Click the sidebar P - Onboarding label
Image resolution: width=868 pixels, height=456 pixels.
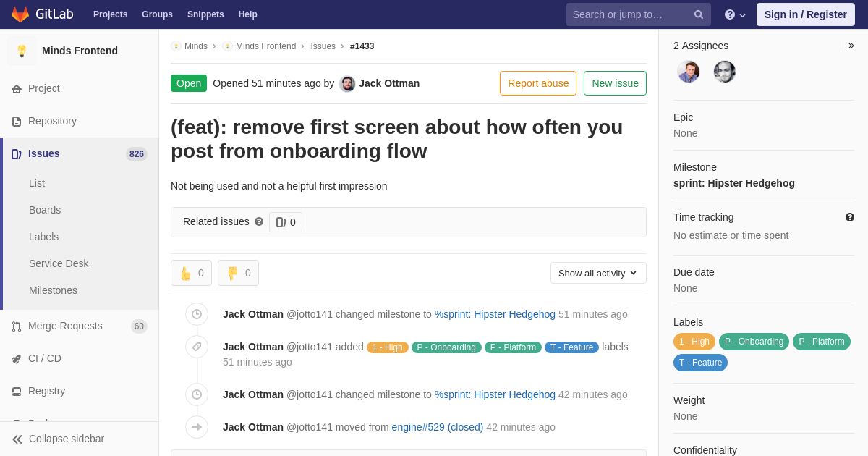pyautogui.click(x=754, y=342)
